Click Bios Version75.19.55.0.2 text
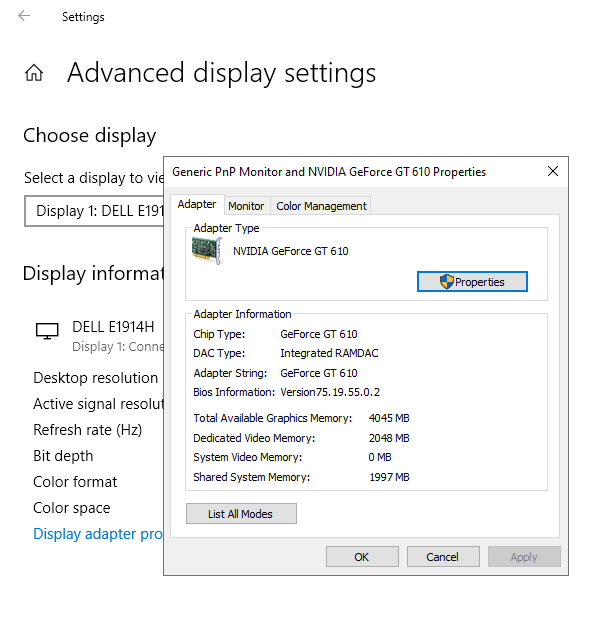603x633 pixels. (330, 392)
